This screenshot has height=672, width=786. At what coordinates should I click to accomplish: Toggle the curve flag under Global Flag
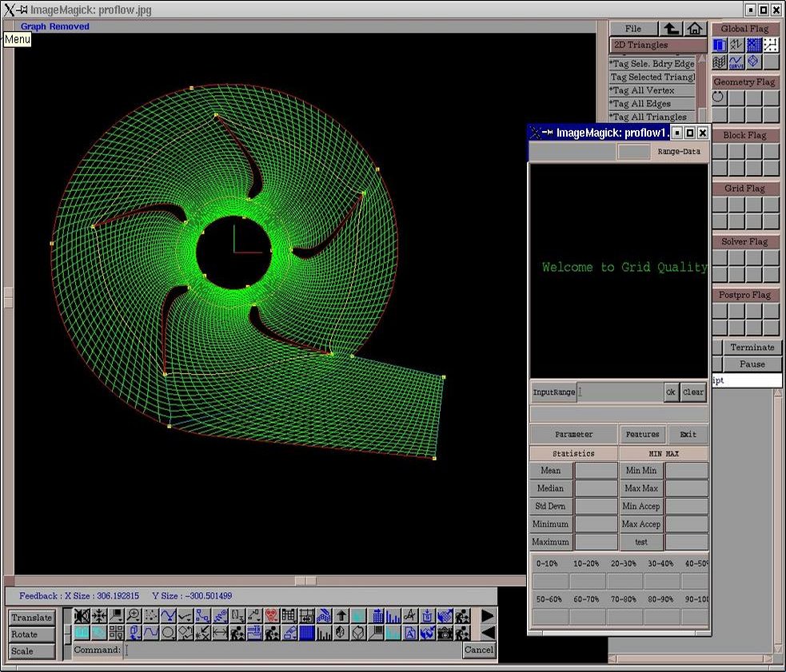pos(736,62)
